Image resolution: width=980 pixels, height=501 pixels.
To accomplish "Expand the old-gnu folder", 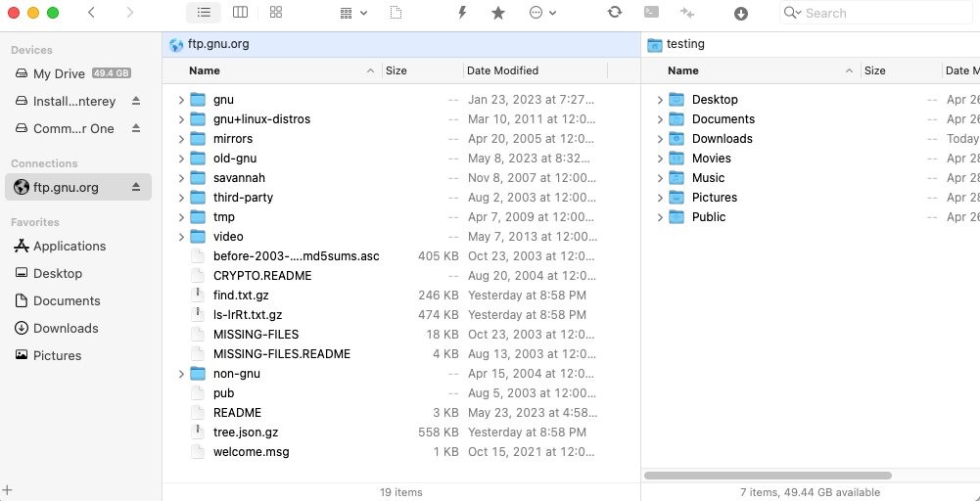I will click(x=181, y=159).
